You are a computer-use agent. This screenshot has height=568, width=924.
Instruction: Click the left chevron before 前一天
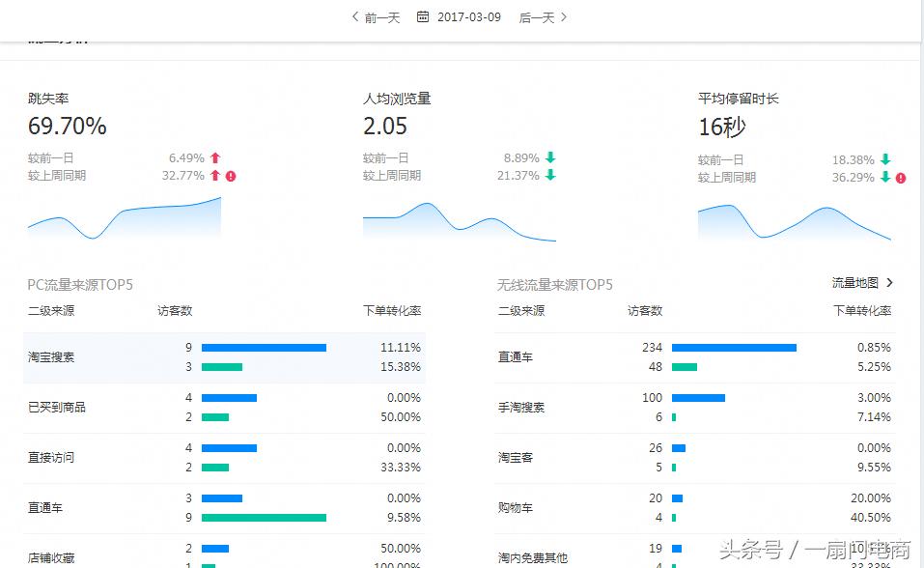[x=354, y=16]
